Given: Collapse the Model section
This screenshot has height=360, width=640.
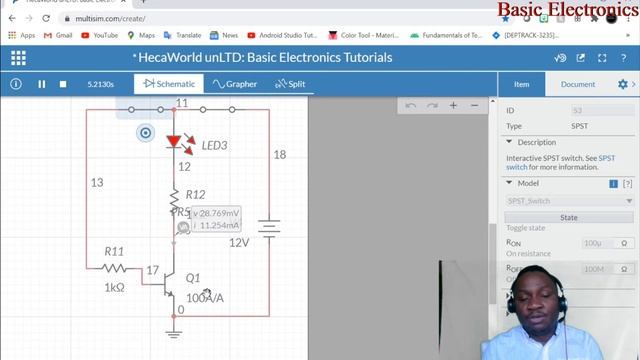Looking at the screenshot, I should pos(509,182).
